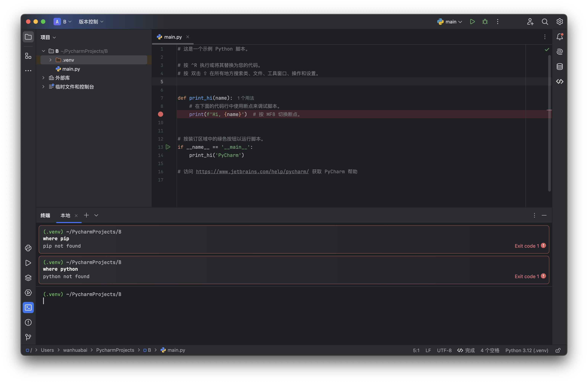Open the Git version control tool window
This screenshot has height=383, width=588.
pyautogui.click(x=28, y=337)
